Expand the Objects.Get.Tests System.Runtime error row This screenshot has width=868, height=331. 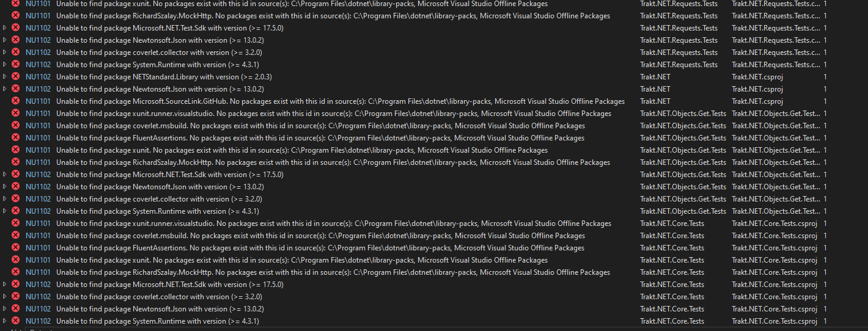point(5,211)
